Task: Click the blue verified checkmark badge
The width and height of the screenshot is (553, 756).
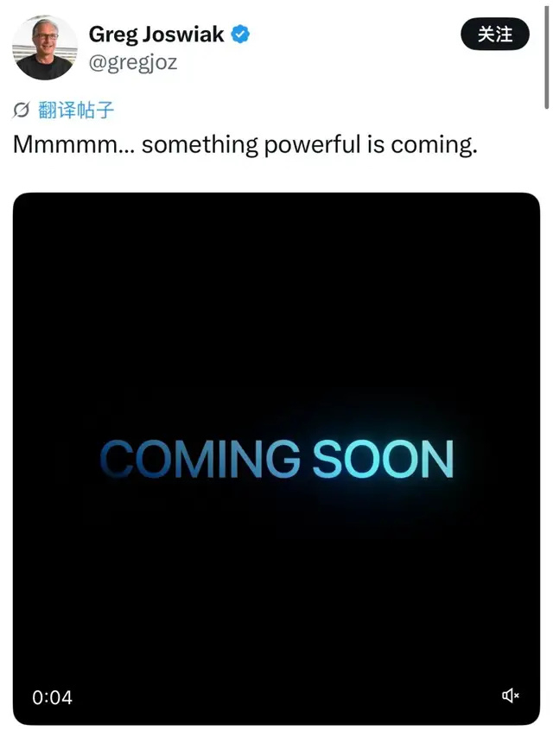Action: tap(240, 35)
